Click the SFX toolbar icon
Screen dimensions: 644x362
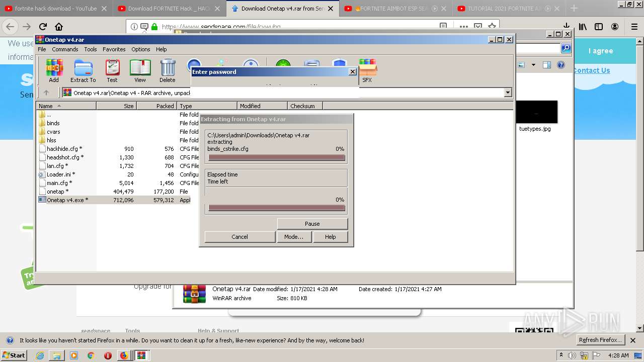pos(367,70)
